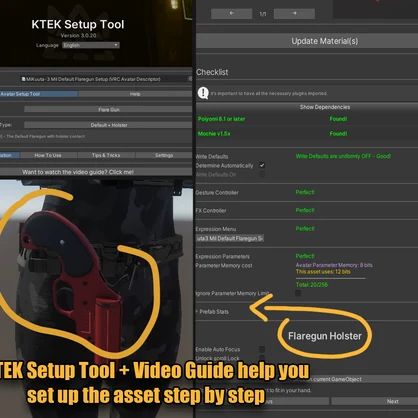Toggle Ignore Parameter Memory Limit checkbox
This screenshot has height=418, width=418.
pos(298,293)
